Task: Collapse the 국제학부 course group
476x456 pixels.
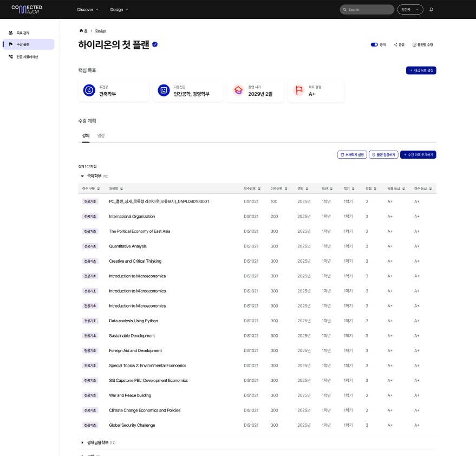Action: coord(82,176)
